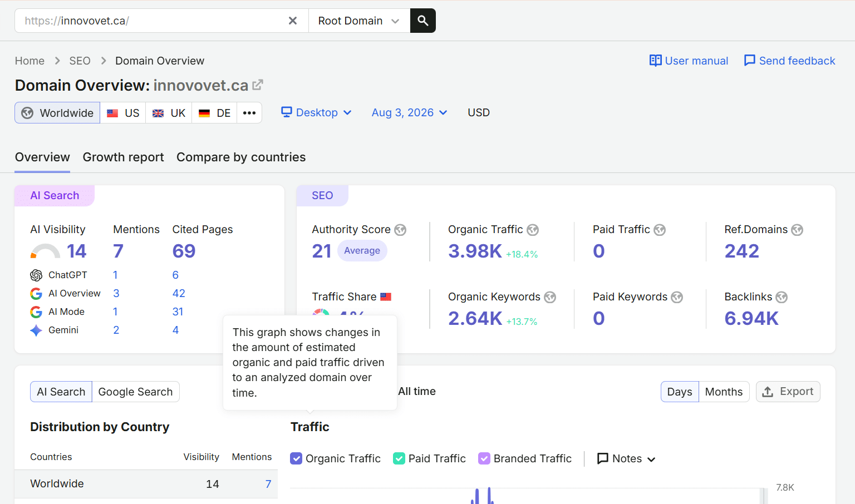
Task: Click the ChatGPT logo icon
Action: pyautogui.click(x=36, y=275)
